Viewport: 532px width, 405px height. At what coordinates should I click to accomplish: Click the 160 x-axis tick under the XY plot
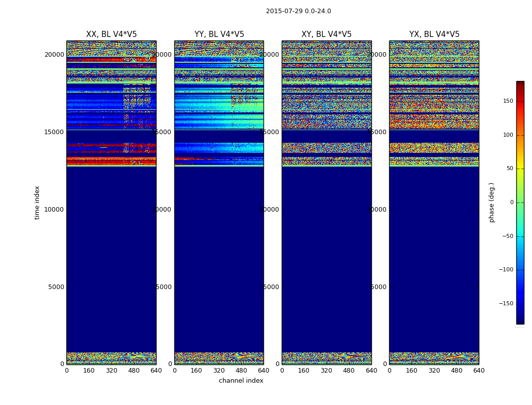click(304, 371)
